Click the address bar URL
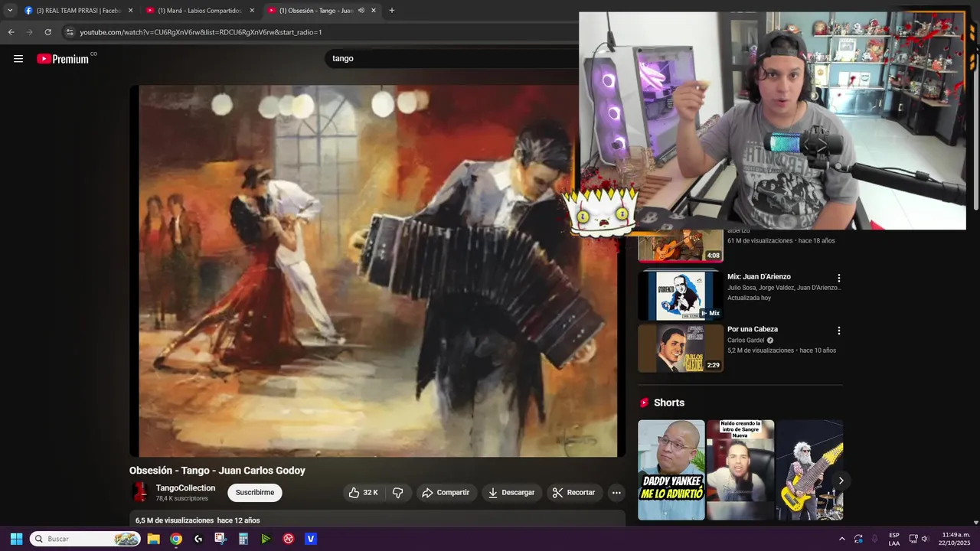Screen dimensions: 980x551 point(201,32)
